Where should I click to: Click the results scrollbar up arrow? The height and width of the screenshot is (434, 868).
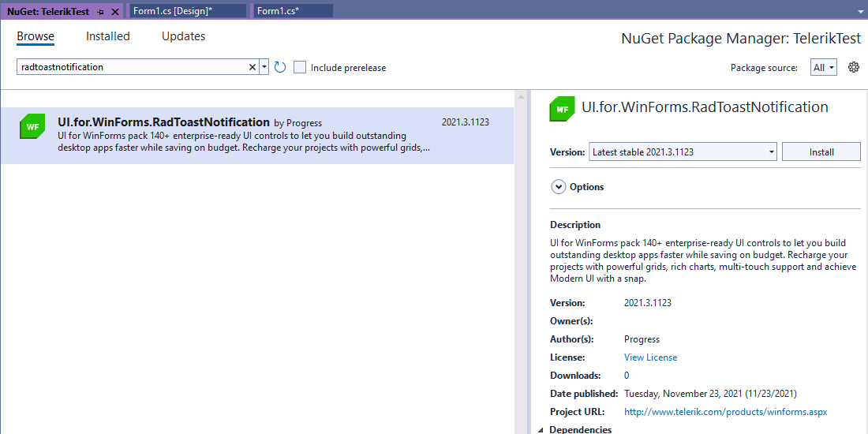[x=521, y=96]
